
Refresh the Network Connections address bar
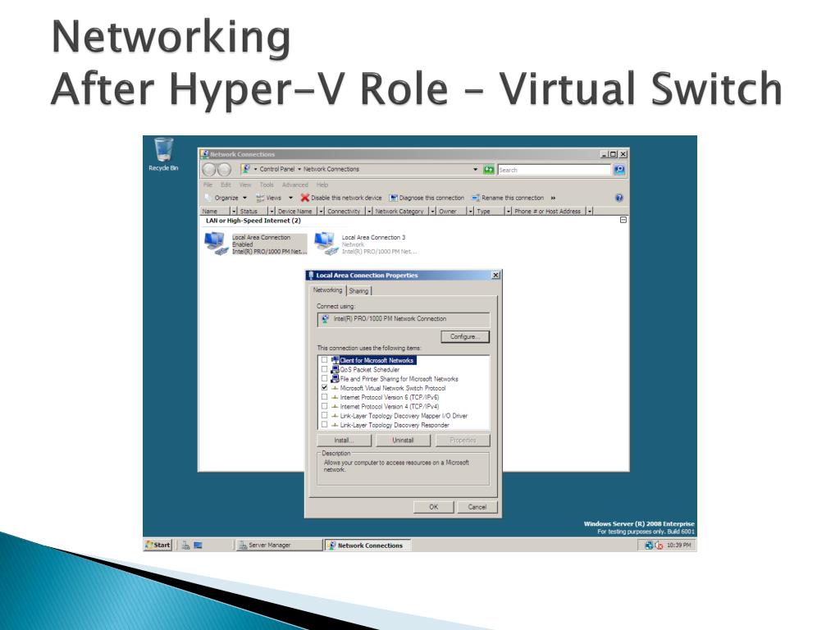click(x=489, y=170)
